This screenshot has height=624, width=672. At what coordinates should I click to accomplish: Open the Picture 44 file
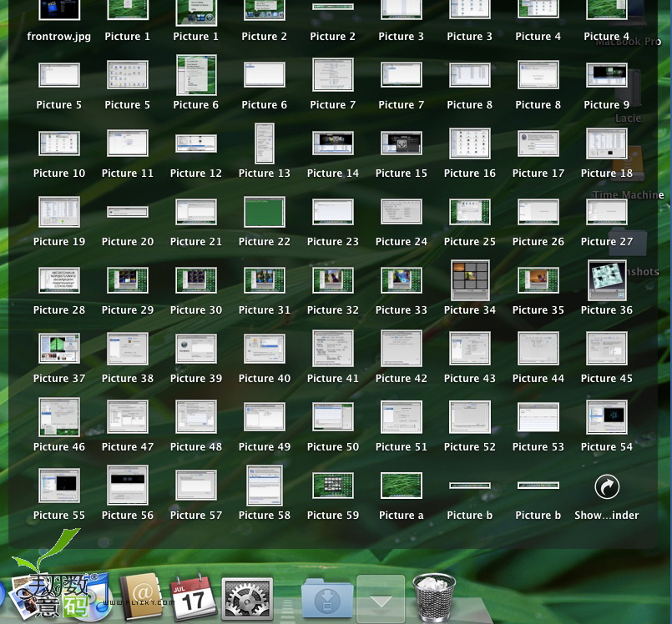click(x=538, y=349)
